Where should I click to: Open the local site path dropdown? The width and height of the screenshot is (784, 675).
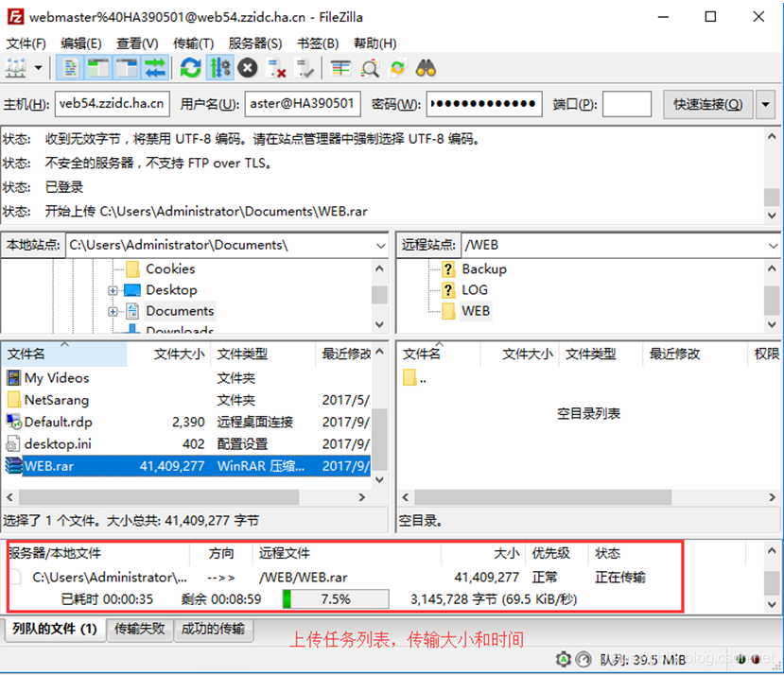(x=381, y=245)
